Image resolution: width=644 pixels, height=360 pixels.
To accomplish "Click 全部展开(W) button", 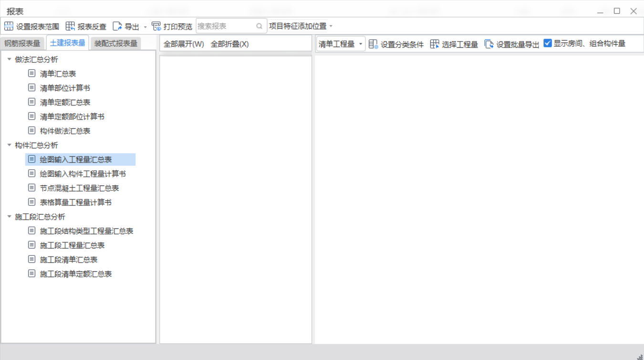I will coord(184,44).
